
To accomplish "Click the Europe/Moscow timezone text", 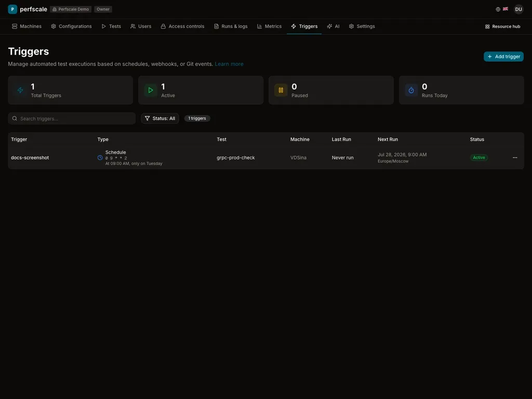I will (393, 161).
